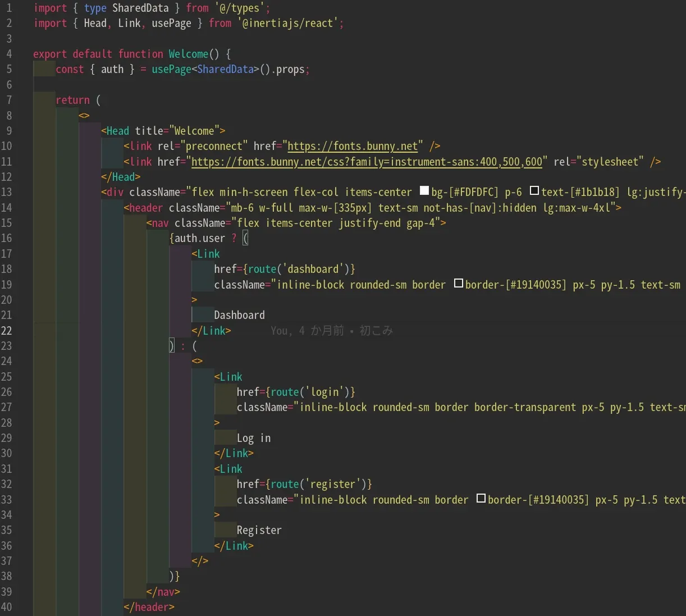Click the "Log in" link text
The image size is (686, 616).
[253, 438]
